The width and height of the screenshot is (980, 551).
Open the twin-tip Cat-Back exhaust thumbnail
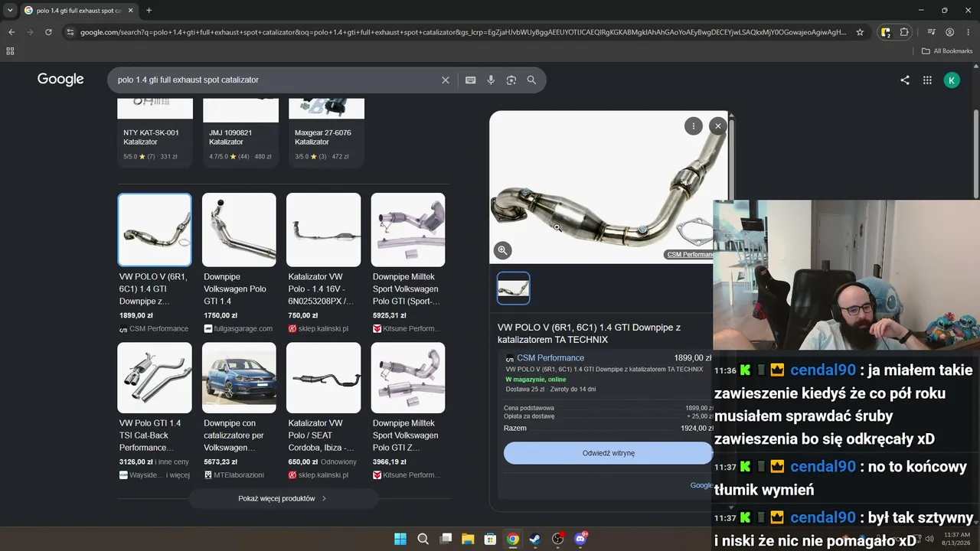click(x=155, y=377)
